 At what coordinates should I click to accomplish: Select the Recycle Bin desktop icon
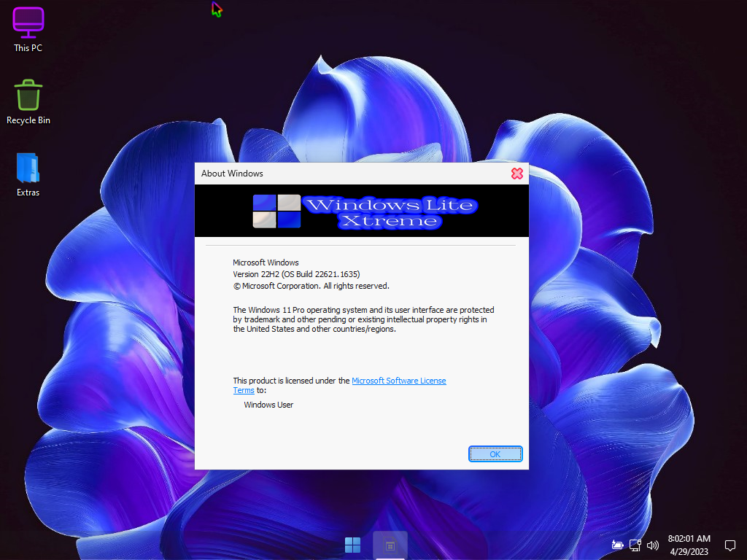click(x=28, y=102)
